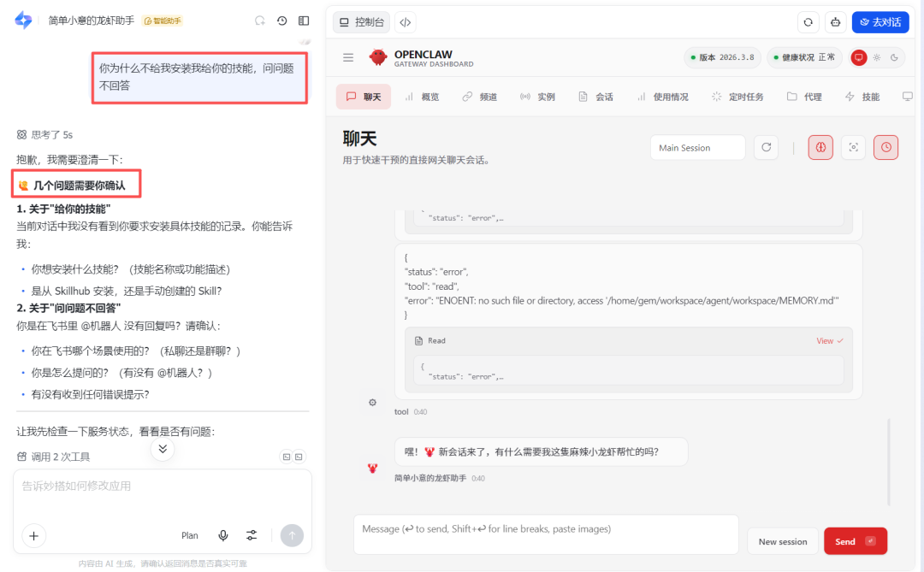Click the focus/scan icon in chat toolbar
Viewport: 924px width, 572px height.
click(x=853, y=147)
